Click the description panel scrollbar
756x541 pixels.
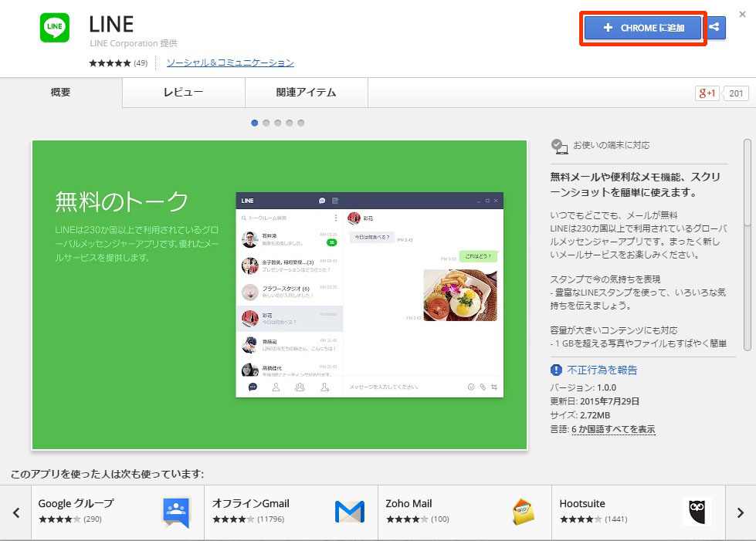click(x=748, y=245)
